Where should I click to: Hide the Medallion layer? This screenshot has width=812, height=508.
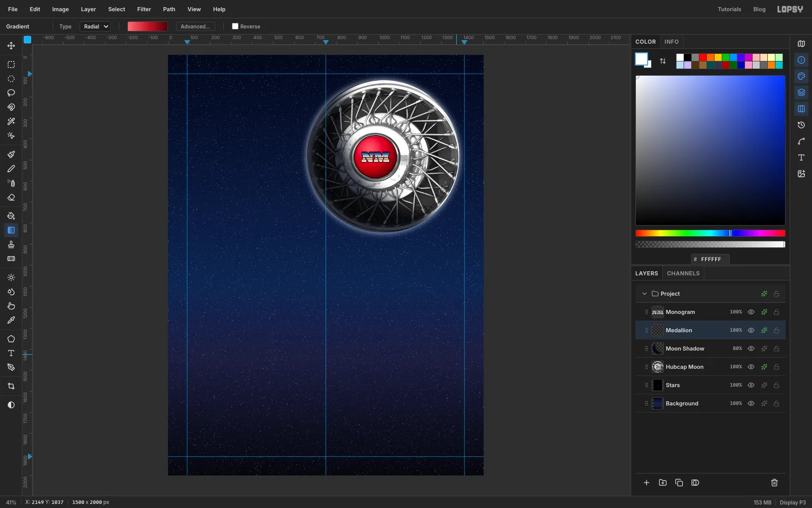(x=751, y=330)
